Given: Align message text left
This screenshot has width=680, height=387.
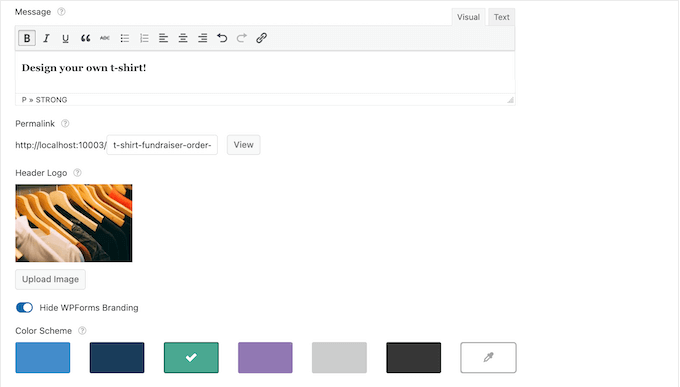Looking at the screenshot, I should click(x=163, y=38).
